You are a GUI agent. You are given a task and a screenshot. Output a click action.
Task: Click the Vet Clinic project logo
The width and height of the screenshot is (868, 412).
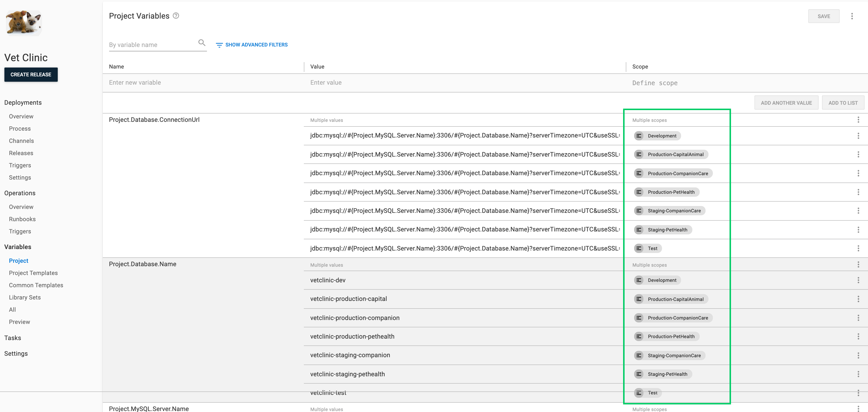[23, 23]
